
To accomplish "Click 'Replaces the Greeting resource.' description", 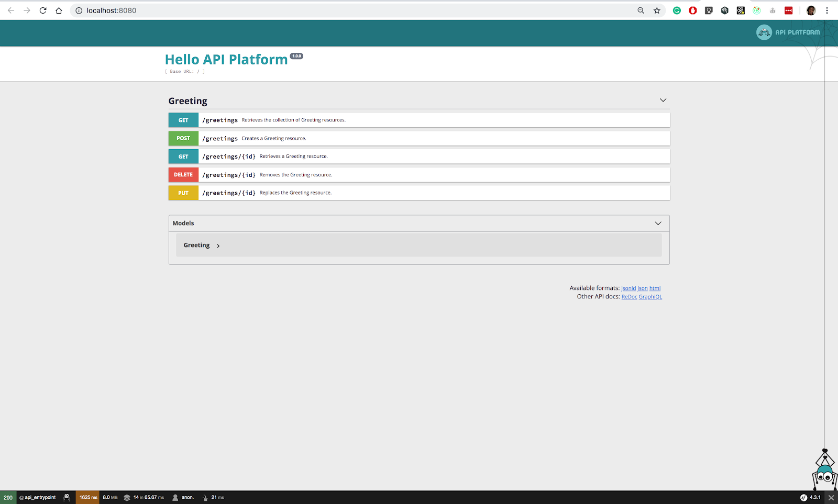I will click(x=295, y=193).
